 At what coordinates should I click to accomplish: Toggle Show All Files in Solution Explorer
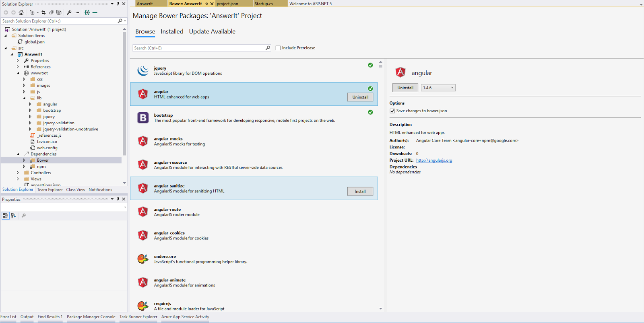click(x=59, y=12)
